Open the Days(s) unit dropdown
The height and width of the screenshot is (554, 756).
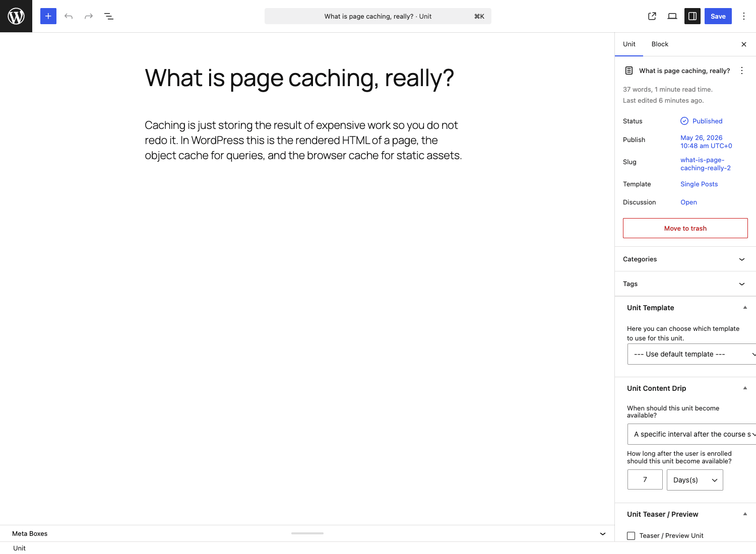click(x=695, y=480)
